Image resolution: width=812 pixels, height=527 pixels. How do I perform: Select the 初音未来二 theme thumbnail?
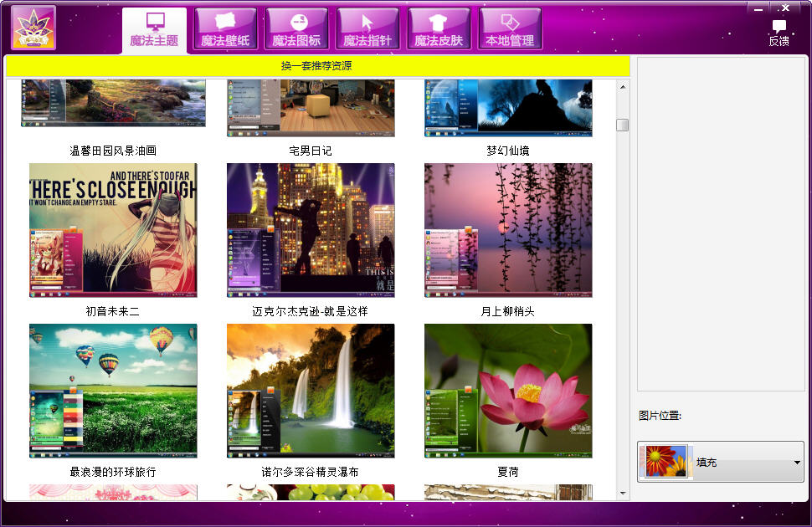coord(113,230)
